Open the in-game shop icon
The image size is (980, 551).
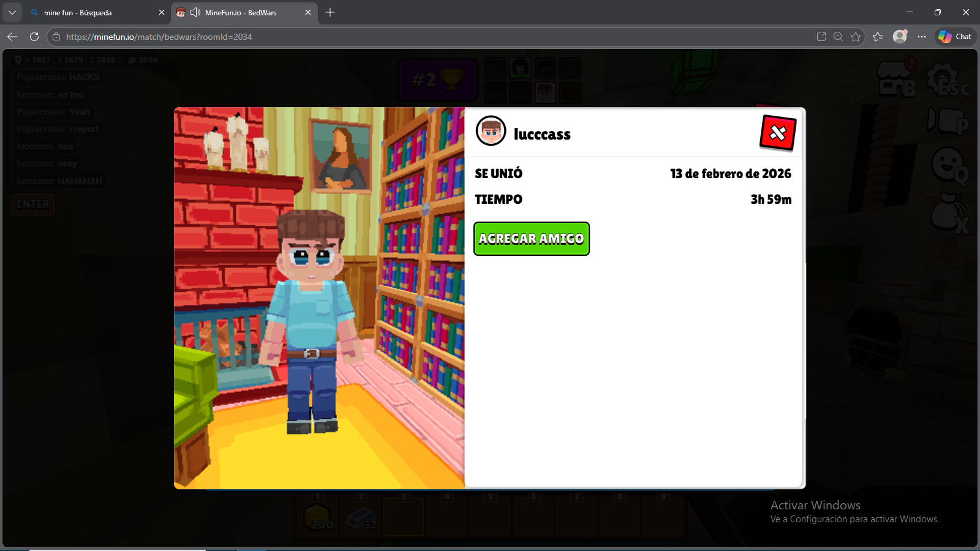click(895, 79)
